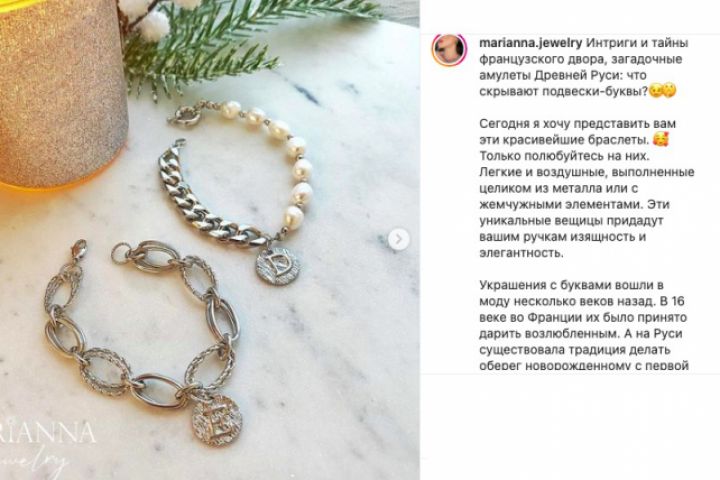Viewport: 720px width, 480px height.
Task: Go to the next photo with the carousel arrow
Action: point(399,239)
